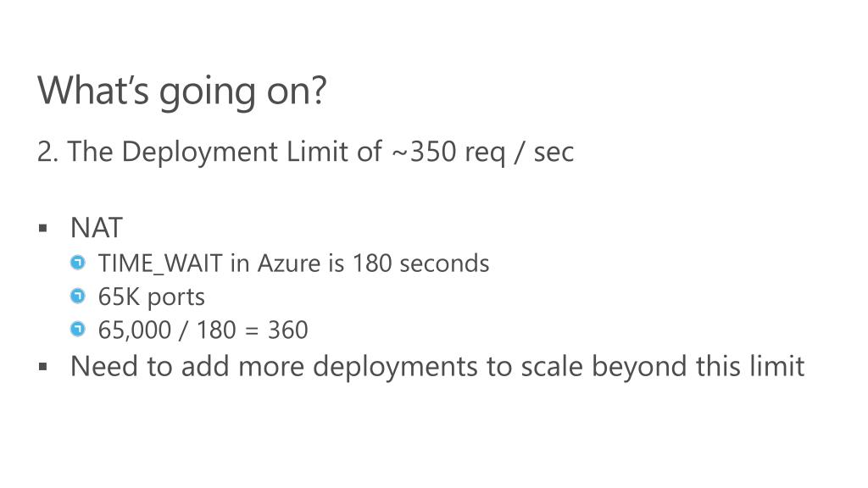Click the 'TIME_WAIT' word in first sub-bullet
The height and width of the screenshot is (488, 868).
click(160, 264)
